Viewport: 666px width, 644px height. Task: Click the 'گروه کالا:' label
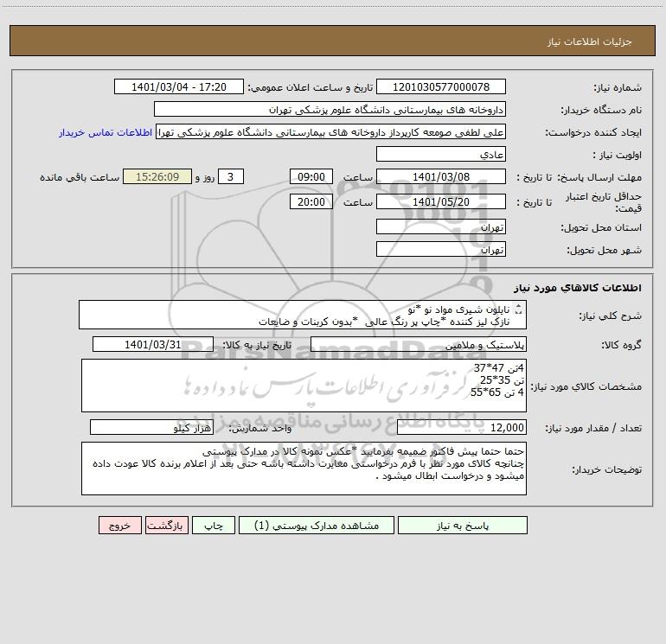pyautogui.click(x=621, y=345)
